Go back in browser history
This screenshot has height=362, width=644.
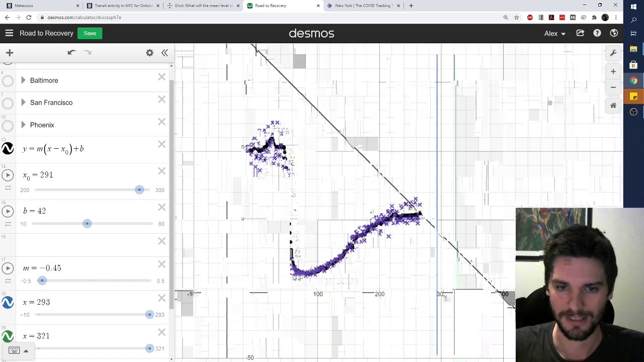pyautogui.click(x=7, y=17)
